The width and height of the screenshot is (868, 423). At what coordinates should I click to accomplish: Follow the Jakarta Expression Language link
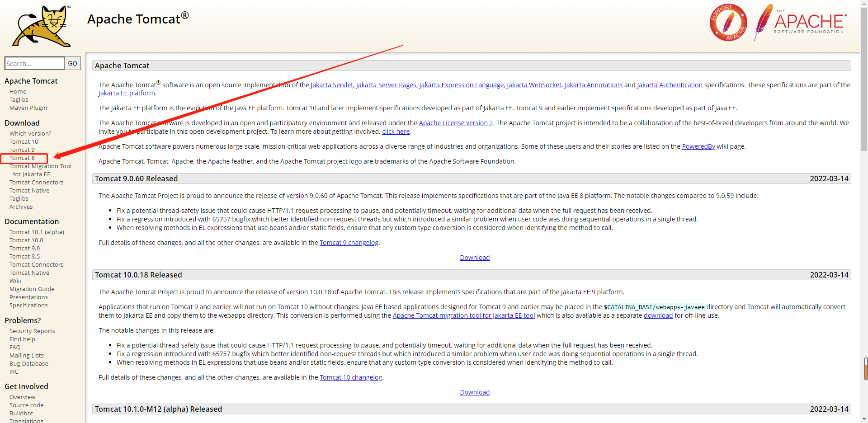point(462,85)
